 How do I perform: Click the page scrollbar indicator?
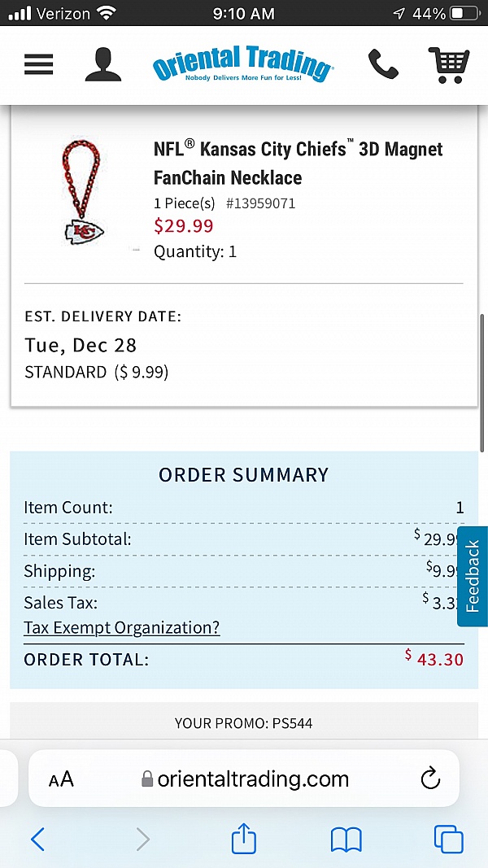tap(483, 382)
